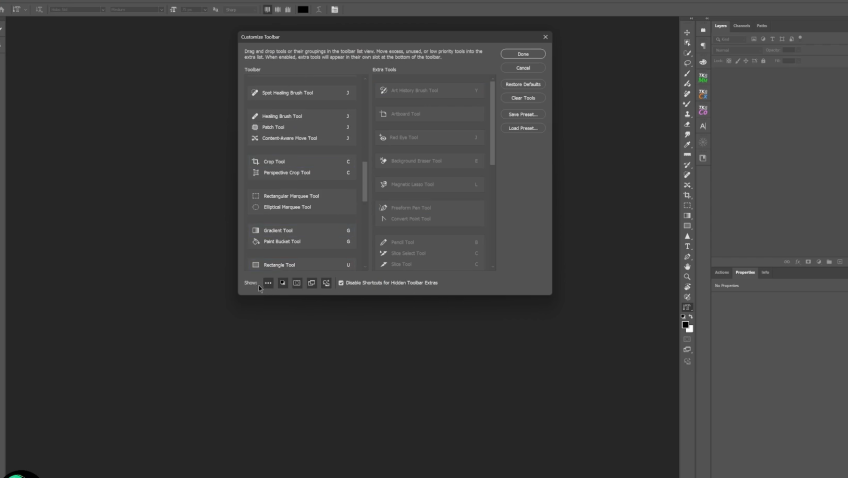Click the Extra Tools list scrollbar thumb
Image resolution: width=848 pixels, height=478 pixels.
tap(492, 123)
